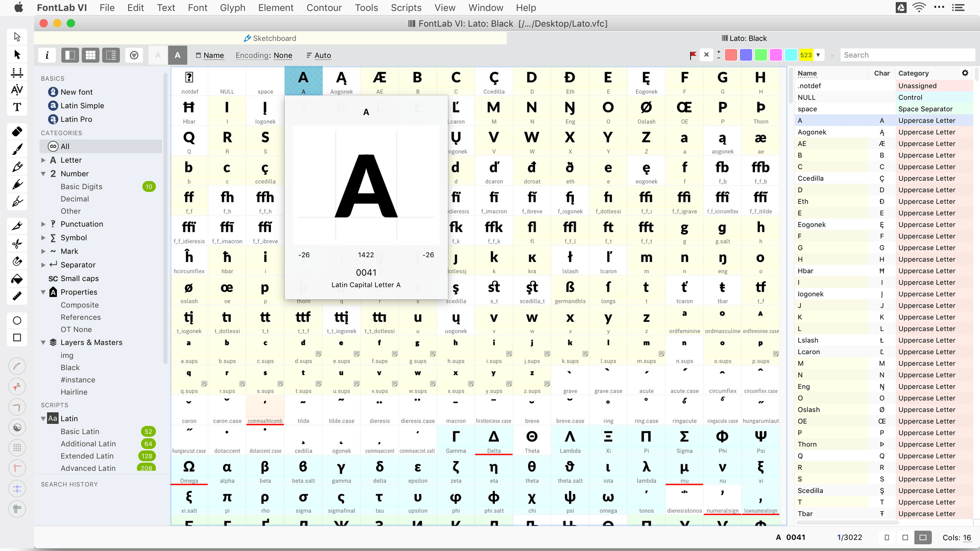This screenshot has height=551, width=980.
Task: Open the Glyph menu
Action: point(233,7)
